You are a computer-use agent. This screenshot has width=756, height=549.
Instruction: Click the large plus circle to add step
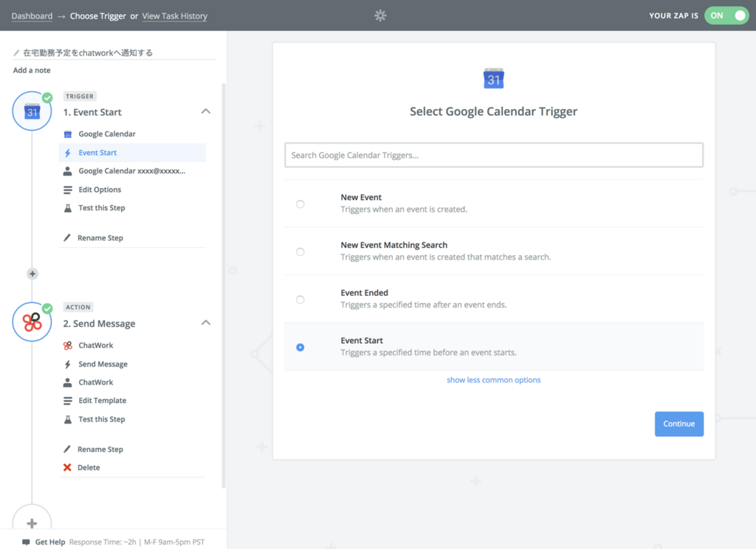click(x=32, y=523)
